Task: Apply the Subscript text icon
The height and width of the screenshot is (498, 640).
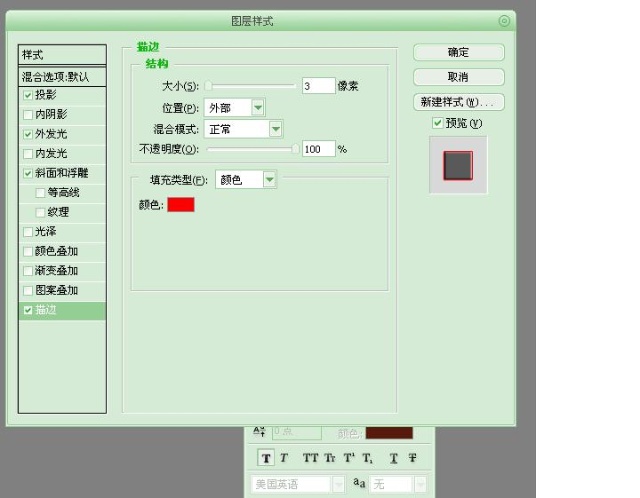Action: pos(368,458)
